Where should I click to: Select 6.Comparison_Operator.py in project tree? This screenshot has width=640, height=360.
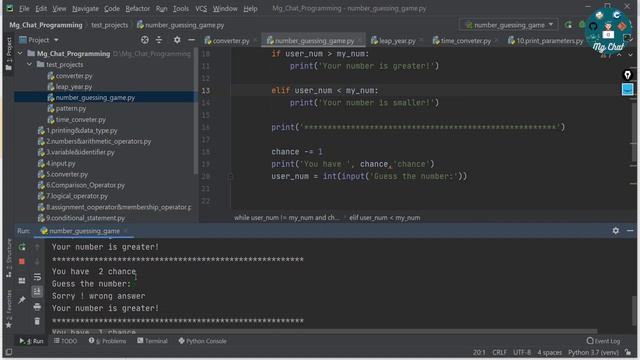coord(85,185)
